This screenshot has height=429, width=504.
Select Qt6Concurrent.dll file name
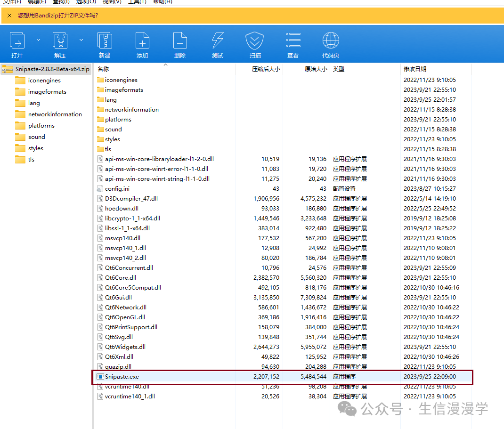click(x=129, y=267)
